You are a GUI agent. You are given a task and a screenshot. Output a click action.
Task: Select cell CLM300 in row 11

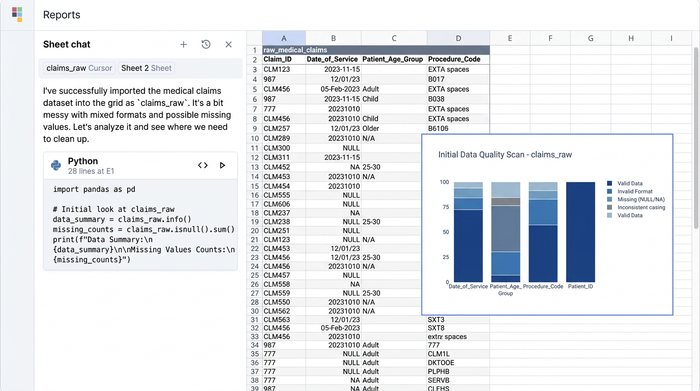[284, 148]
